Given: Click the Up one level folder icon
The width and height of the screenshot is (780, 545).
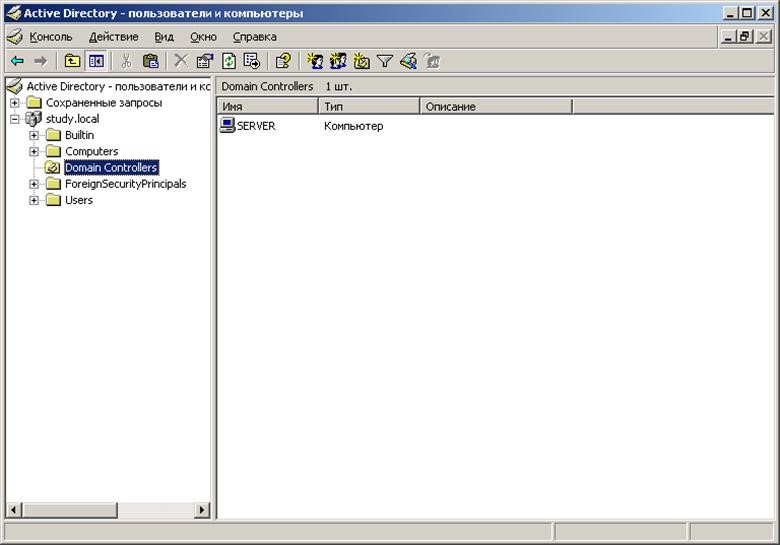Looking at the screenshot, I should 72,61.
